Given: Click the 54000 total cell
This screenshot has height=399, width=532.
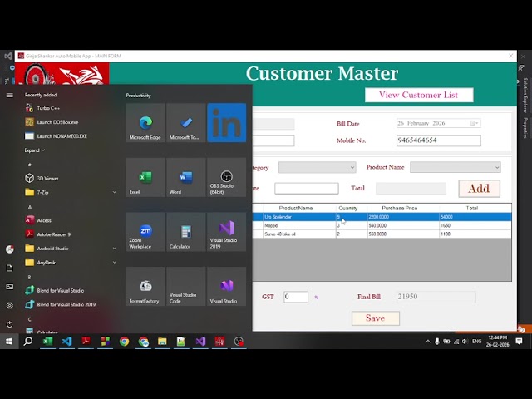Looking at the screenshot, I should point(475,217).
